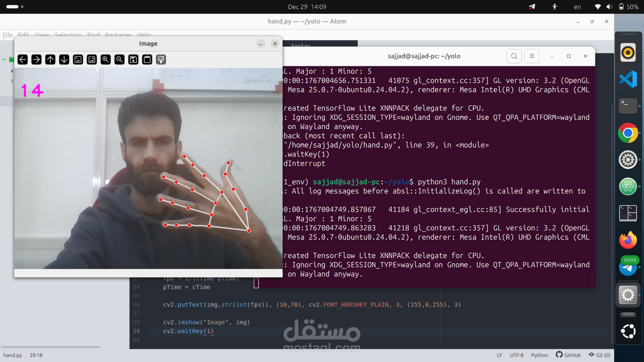Click the pan down arrow tool

click(64, 60)
